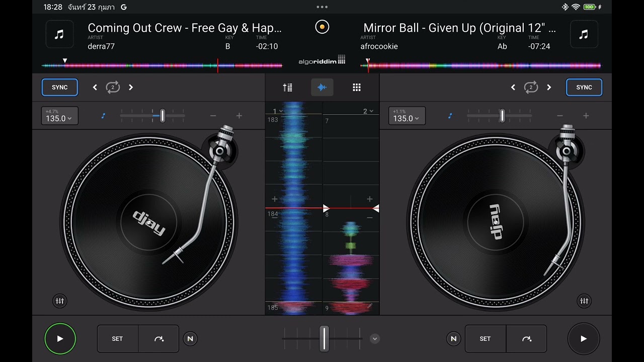Tap the center record button
644x362 pixels.
point(322,27)
